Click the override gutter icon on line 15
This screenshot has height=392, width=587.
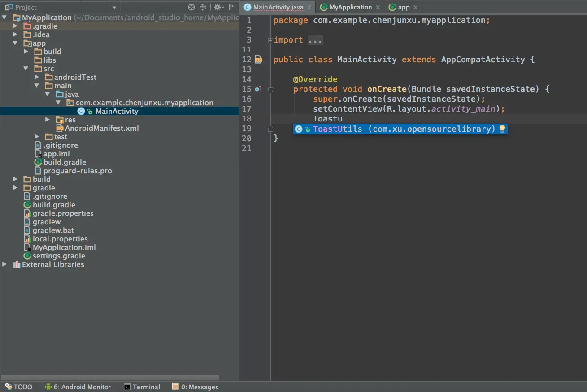pos(257,89)
